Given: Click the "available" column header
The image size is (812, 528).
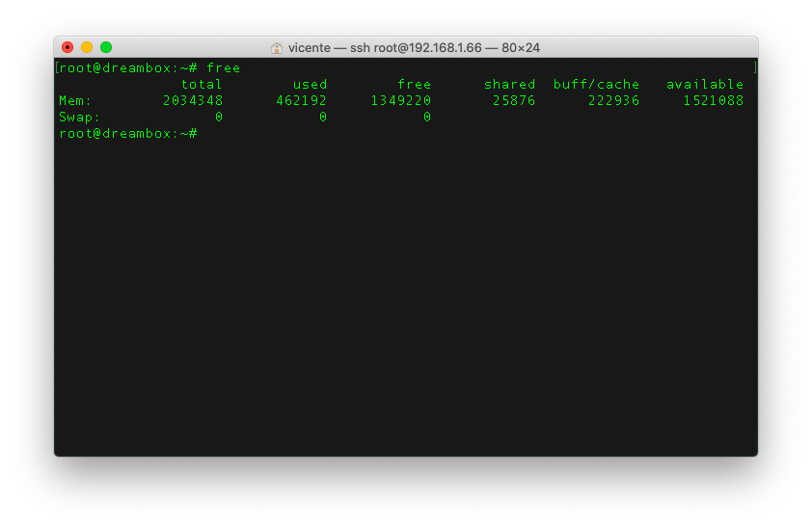Looking at the screenshot, I should [704, 85].
